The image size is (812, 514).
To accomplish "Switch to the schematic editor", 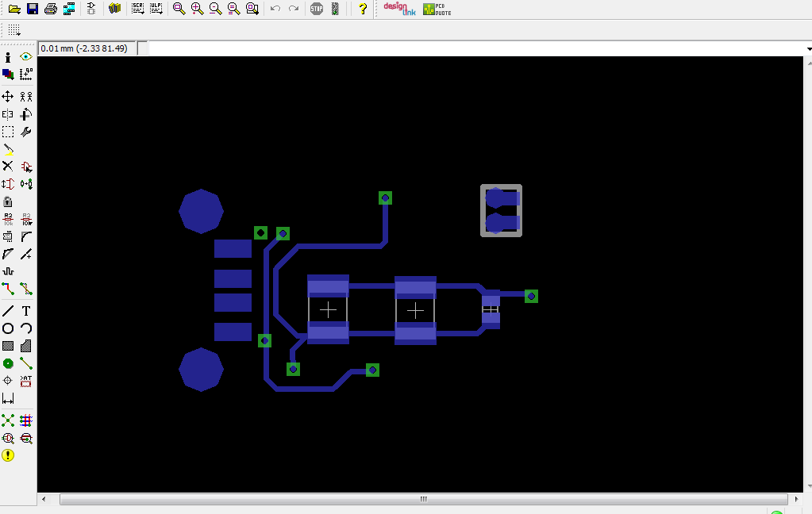I will point(91,9).
